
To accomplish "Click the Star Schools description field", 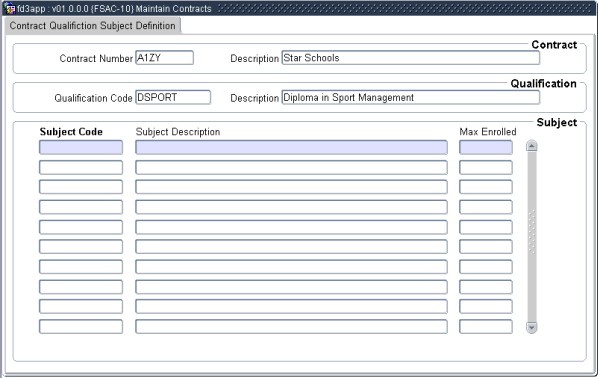I will point(411,58).
